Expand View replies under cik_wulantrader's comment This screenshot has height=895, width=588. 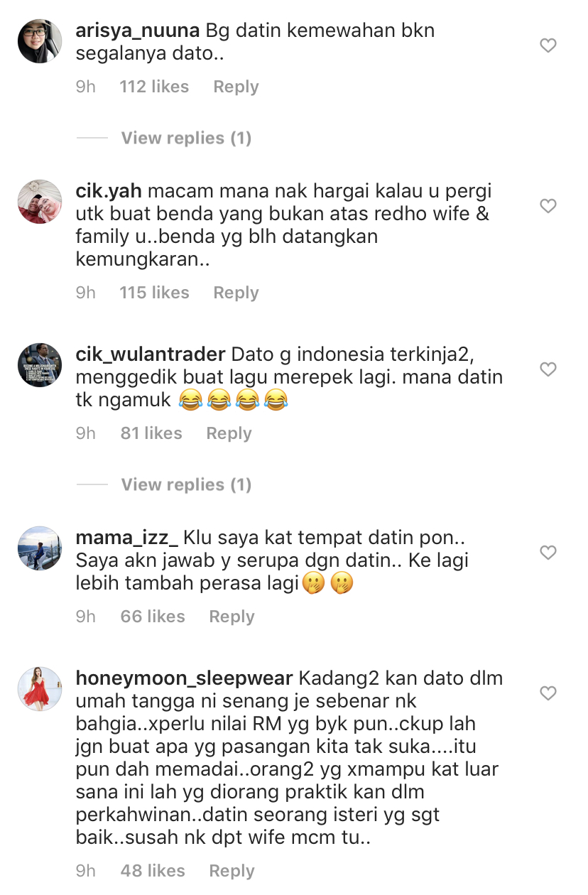coord(186,484)
